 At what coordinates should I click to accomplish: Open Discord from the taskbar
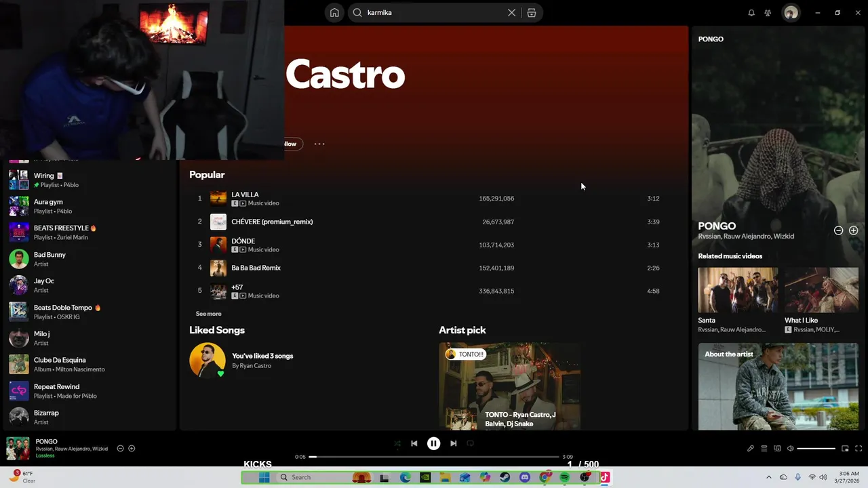click(524, 477)
